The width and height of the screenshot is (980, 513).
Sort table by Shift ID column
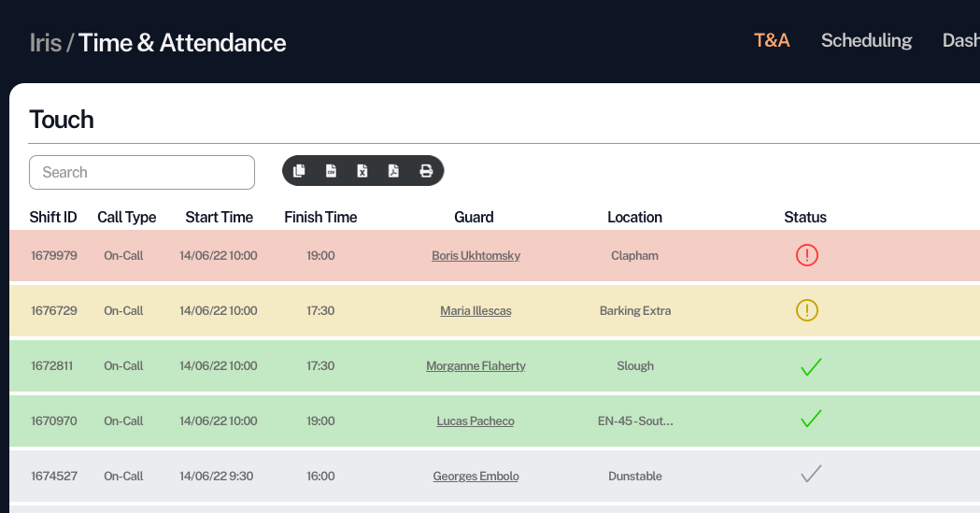coord(53,217)
